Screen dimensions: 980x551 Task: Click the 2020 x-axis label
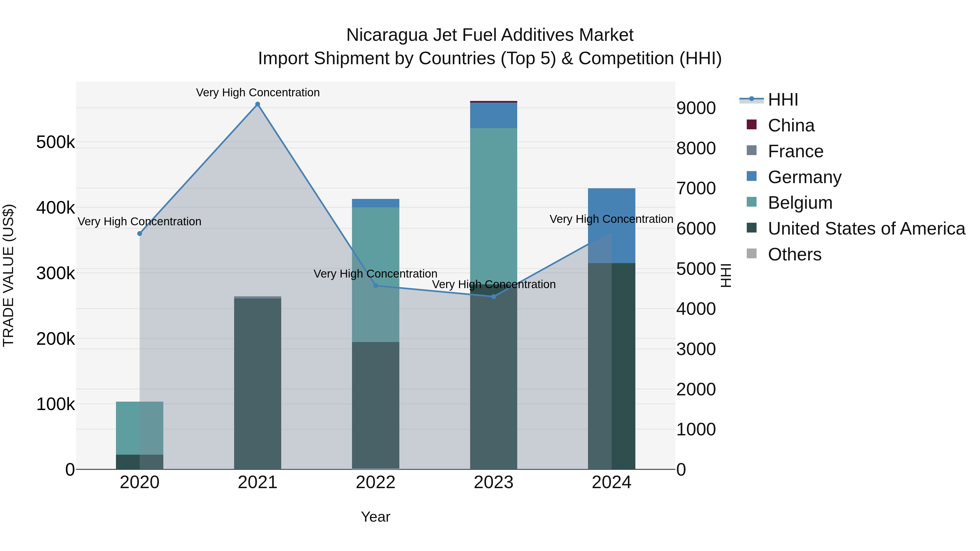point(140,482)
